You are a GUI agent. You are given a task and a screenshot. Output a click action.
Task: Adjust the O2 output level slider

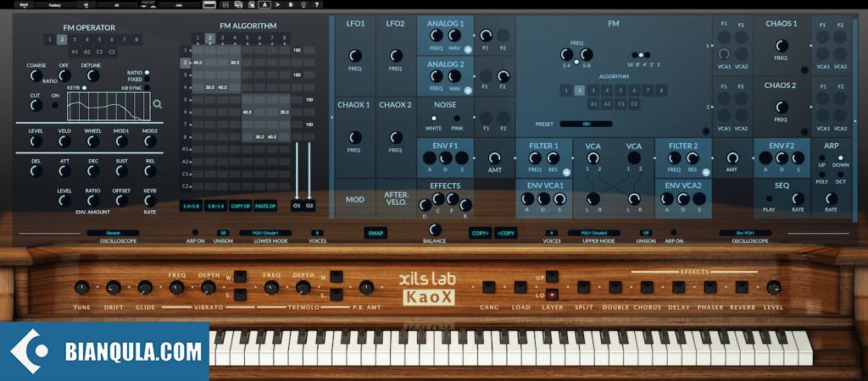click(309, 171)
